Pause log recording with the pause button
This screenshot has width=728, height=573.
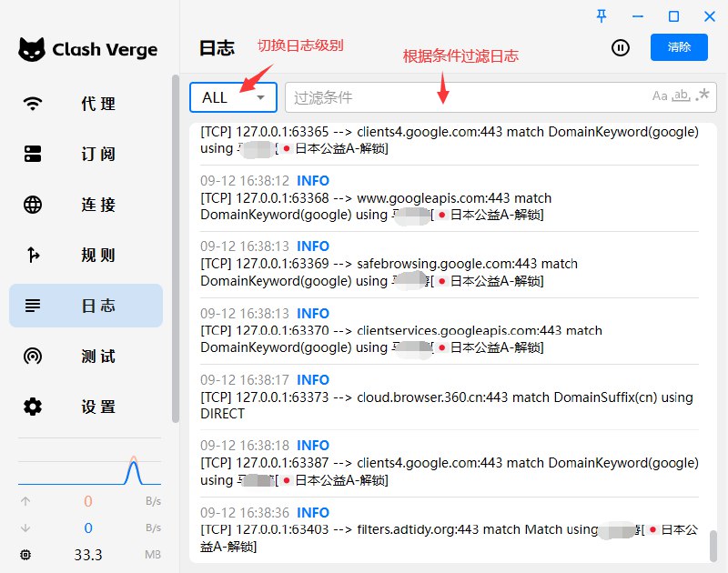[621, 47]
